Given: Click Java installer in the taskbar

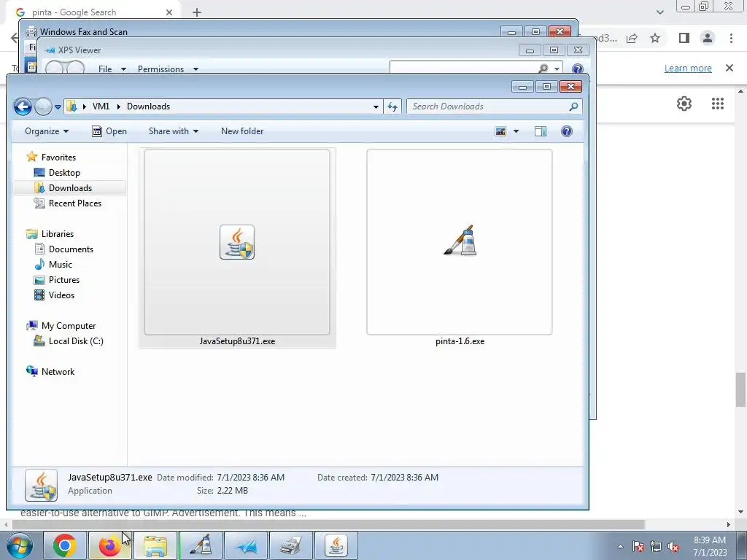Looking at the screenshot, I should click(336, 545).
